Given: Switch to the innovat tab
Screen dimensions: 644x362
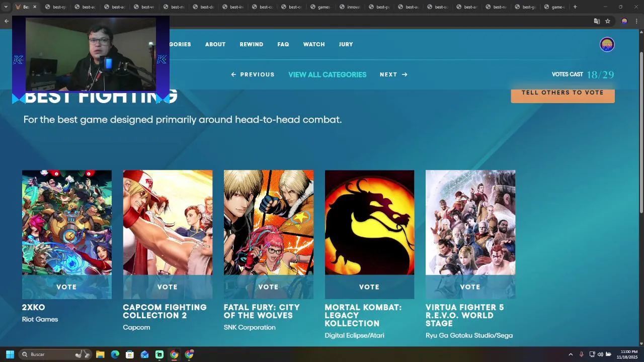Looking at the screenshot, I should click(350, 7).
